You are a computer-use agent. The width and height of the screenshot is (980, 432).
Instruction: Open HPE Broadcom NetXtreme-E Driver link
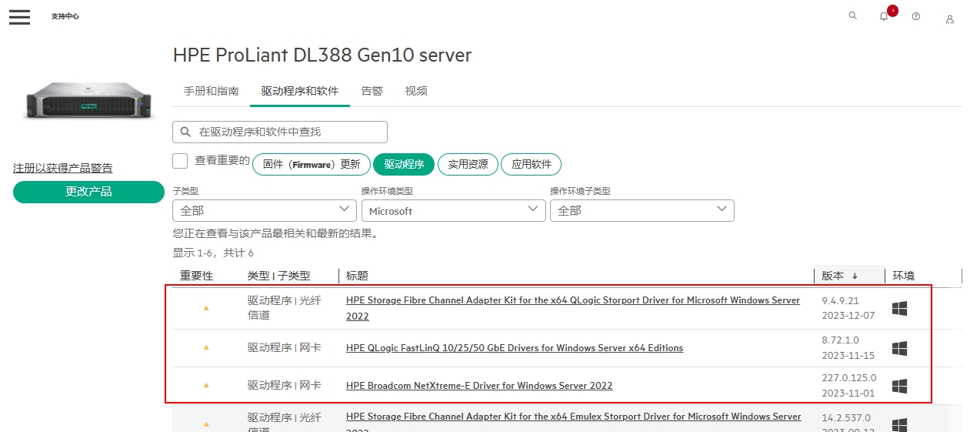478,385
